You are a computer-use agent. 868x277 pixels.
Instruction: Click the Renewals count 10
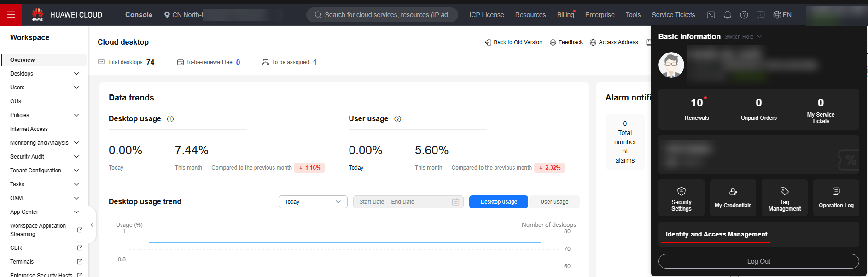[x=697, y=103]
